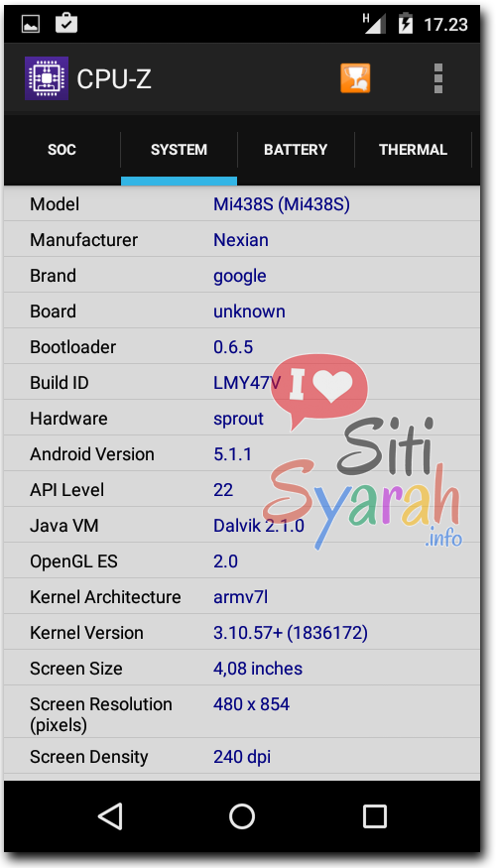This screenshot has width=496, height=868.
Task: Open the trophy rewards icon
Action: (355, 78)
